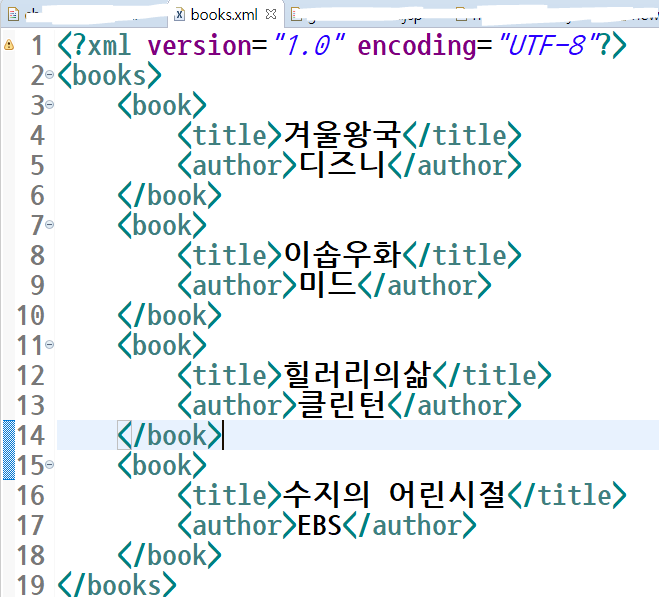Collapse the book element on line 7
The height and width of the screenshot is (597, 659).
coord(50,225)
